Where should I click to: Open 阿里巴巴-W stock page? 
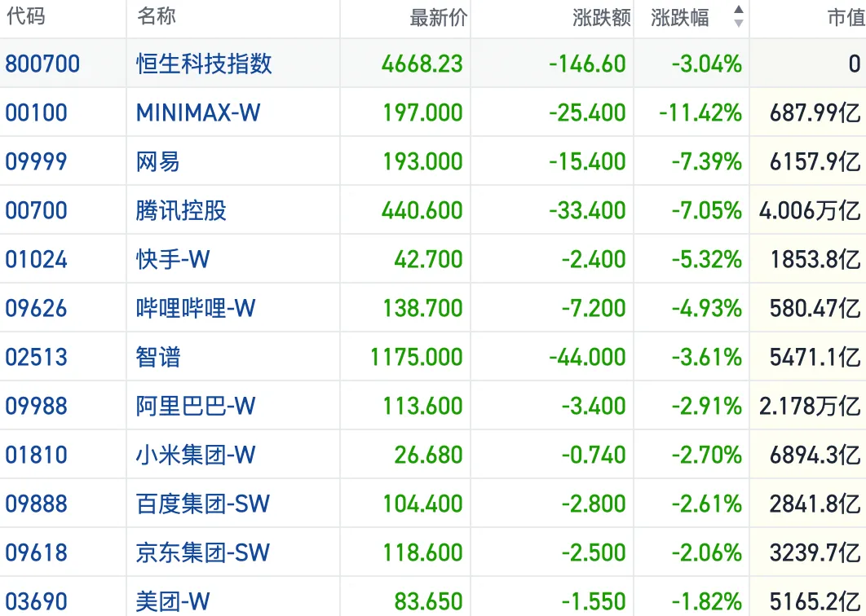pyautogui.click(x=196, y=407)
